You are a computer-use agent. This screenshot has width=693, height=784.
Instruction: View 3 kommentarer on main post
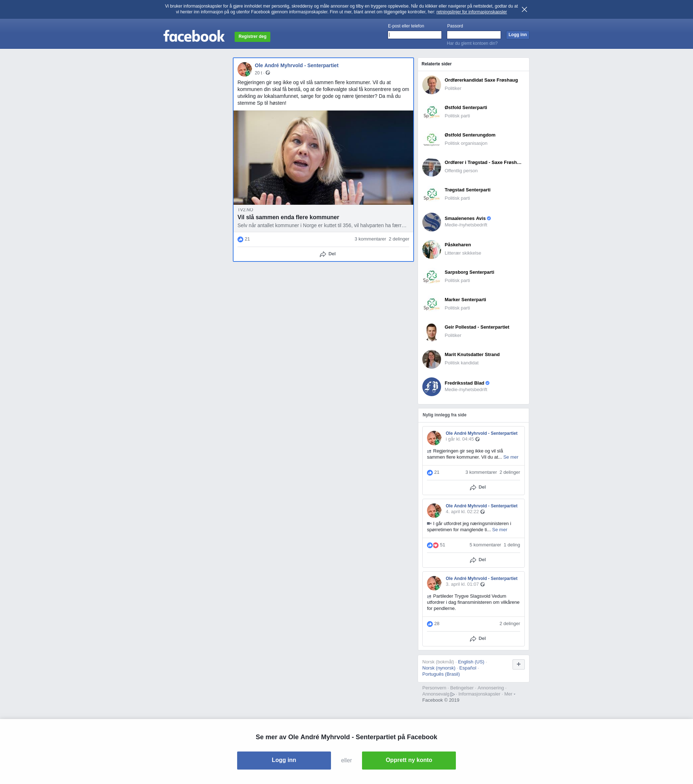coord(370,239)
